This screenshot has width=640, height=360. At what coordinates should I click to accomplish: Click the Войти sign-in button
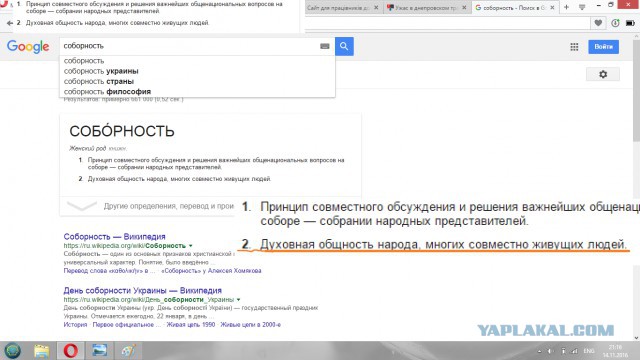click(x=603, y=47)
